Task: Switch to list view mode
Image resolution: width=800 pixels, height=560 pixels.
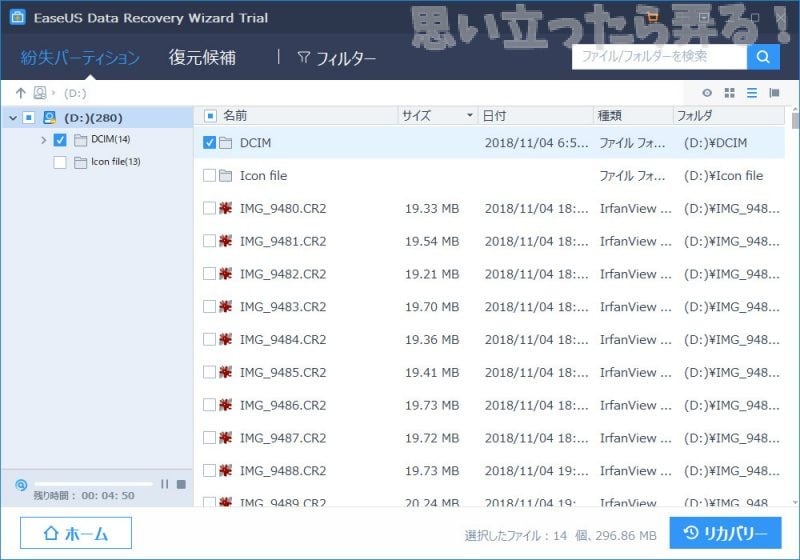Action: click(x=752, y=93)
